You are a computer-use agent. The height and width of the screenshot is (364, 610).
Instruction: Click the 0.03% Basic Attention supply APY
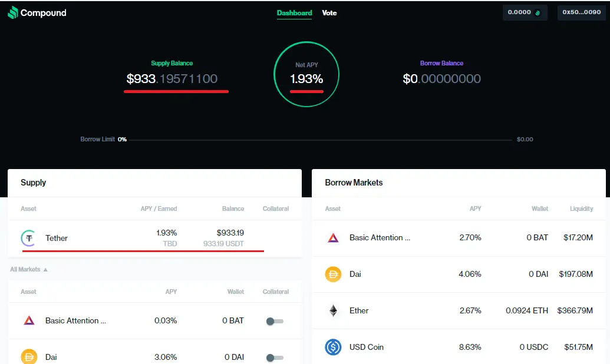166,320
